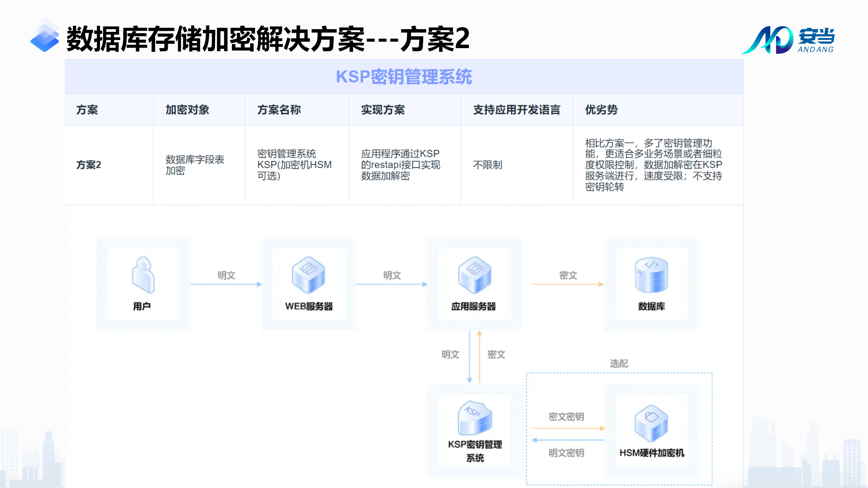Click the user person icon

click(143, 275)
